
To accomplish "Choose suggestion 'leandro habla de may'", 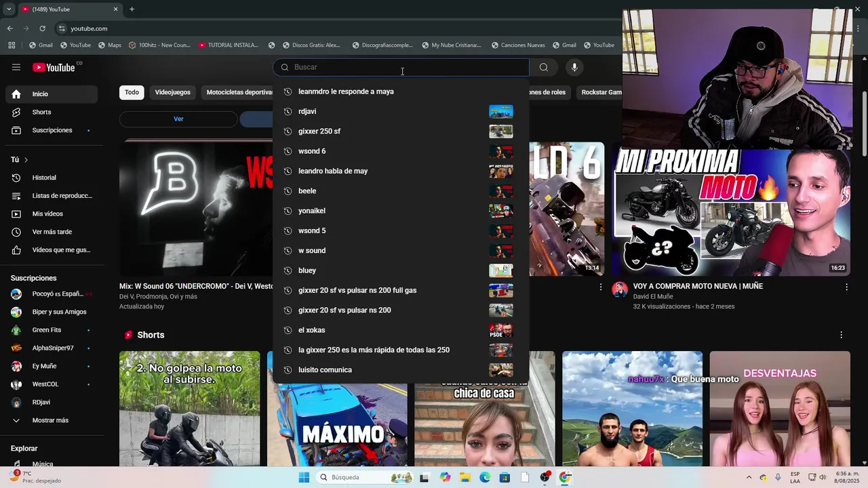I will click(x=401, y=171).
